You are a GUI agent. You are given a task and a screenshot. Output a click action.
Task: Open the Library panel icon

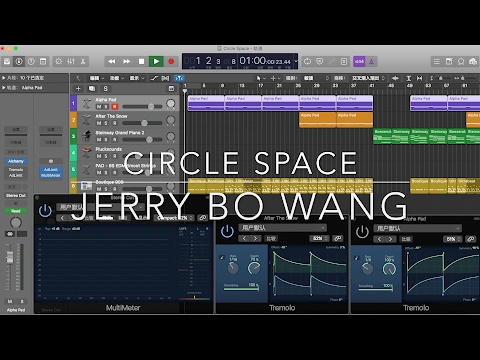pyautogui.click(x=7, y=61)
